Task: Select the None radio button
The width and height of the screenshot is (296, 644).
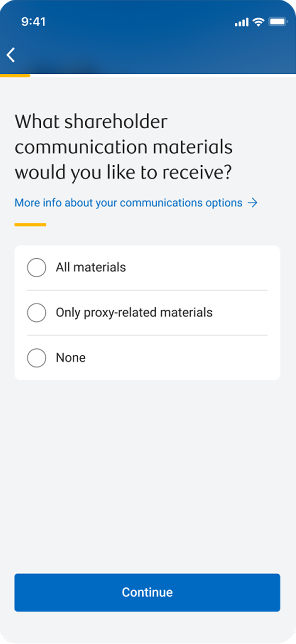Action: click(x=36, y=358)
